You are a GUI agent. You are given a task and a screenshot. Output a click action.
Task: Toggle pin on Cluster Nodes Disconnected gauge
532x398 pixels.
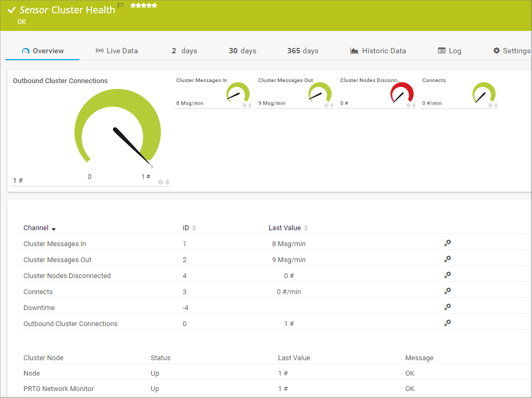(x=414, y=105)
